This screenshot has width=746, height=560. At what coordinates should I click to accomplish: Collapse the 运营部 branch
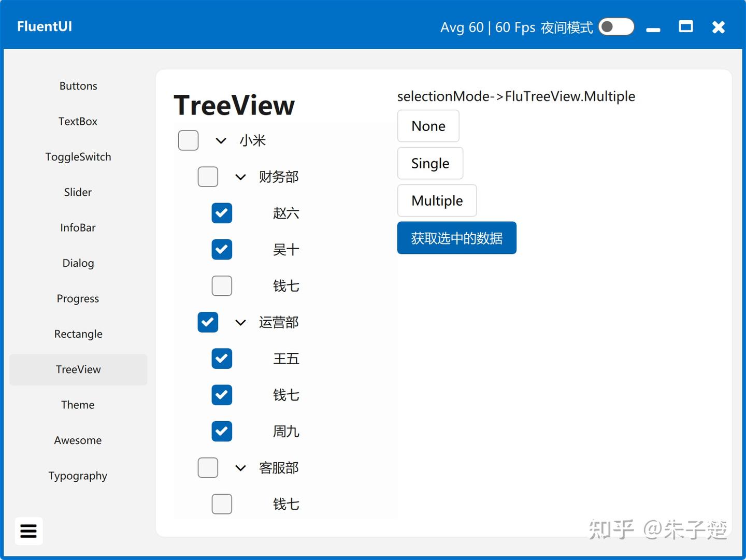240,322
